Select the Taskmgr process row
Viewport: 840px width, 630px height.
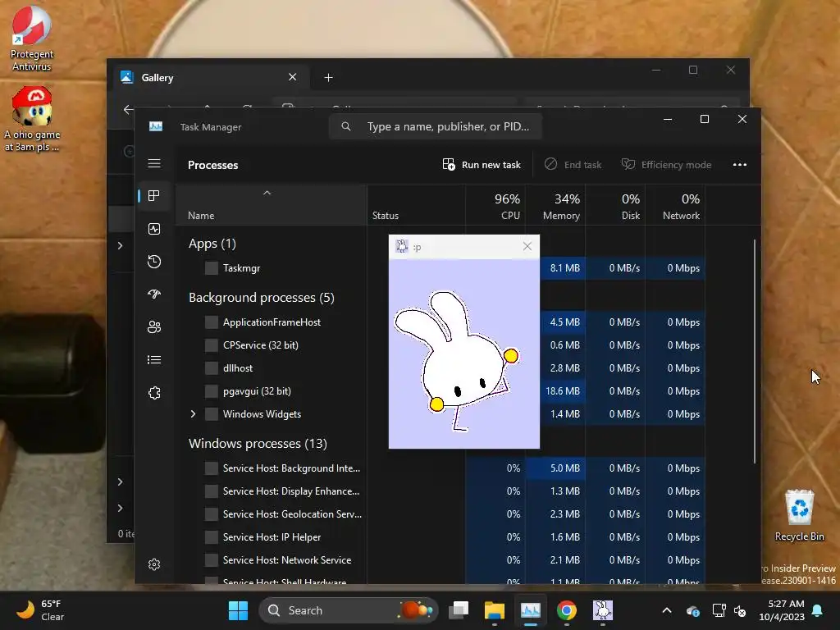(x=440, y=268)
